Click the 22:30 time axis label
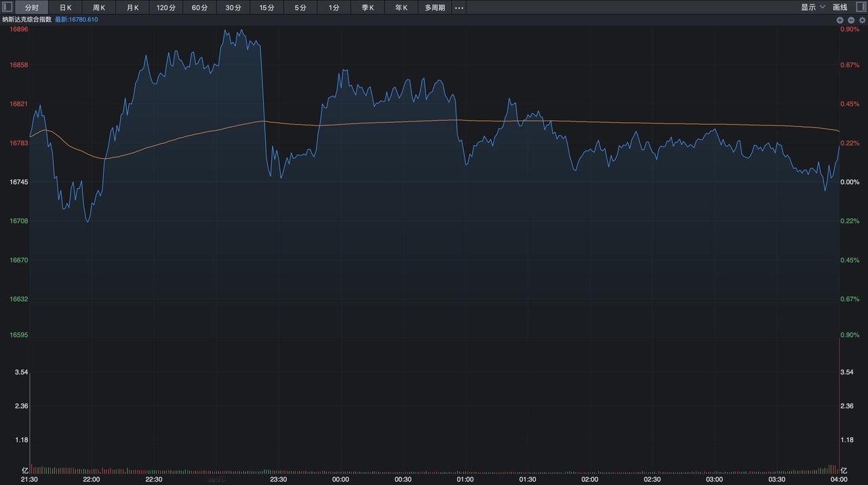Image resolution: width=868 pixels, height=485 pixels. (154, 480)
